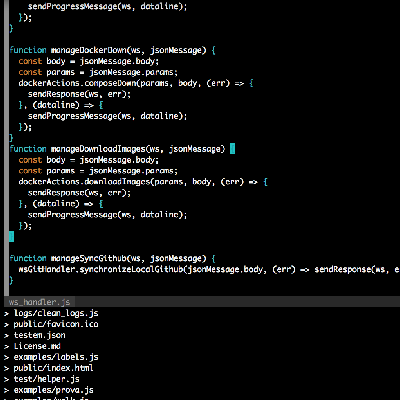Click 'const params' line in manageDownloadImages
The image size is (400, 400).
pos(98,171)
